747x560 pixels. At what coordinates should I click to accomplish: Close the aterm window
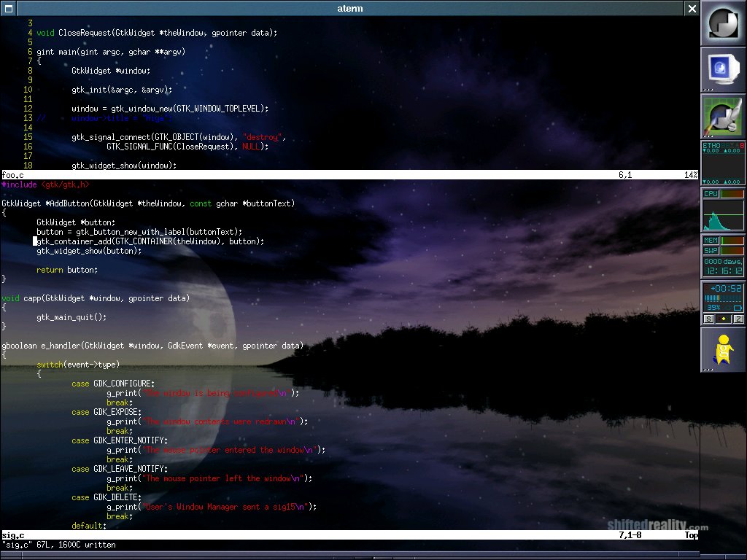[692, 8]
